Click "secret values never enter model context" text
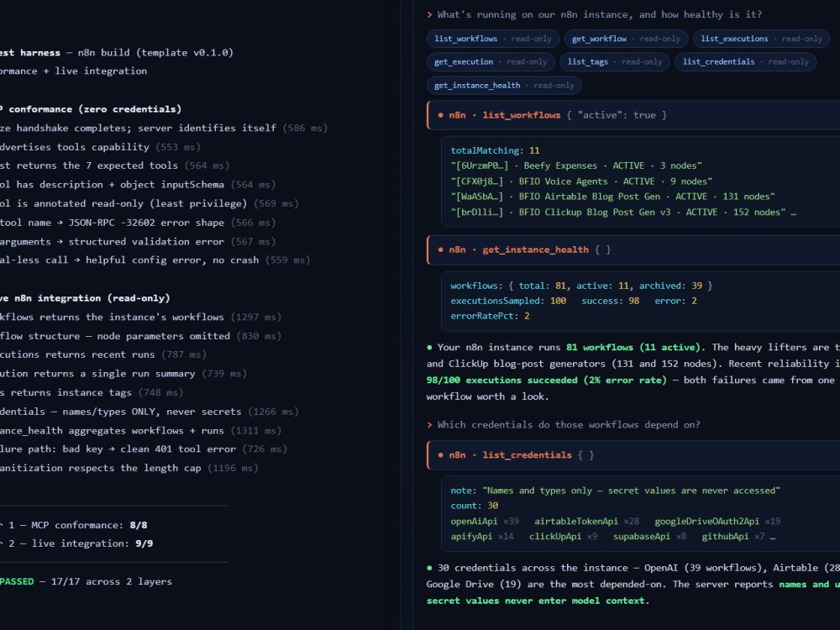The width and height of the screenshot is (840, 630). [x=536, y=601]
